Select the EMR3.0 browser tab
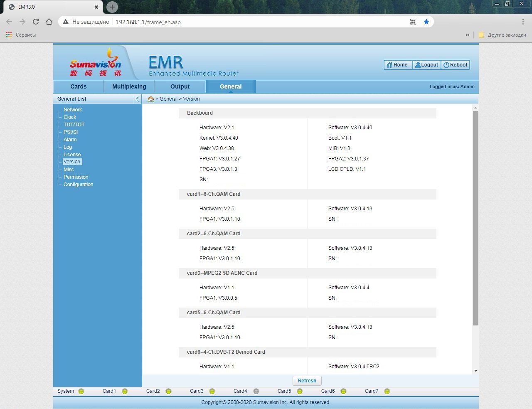 tap(53, 7)
